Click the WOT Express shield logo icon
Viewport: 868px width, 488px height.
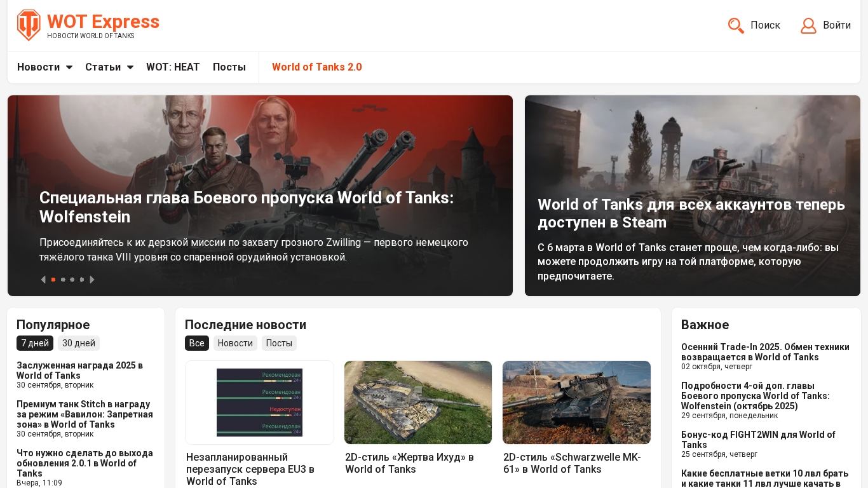(29, 25)
